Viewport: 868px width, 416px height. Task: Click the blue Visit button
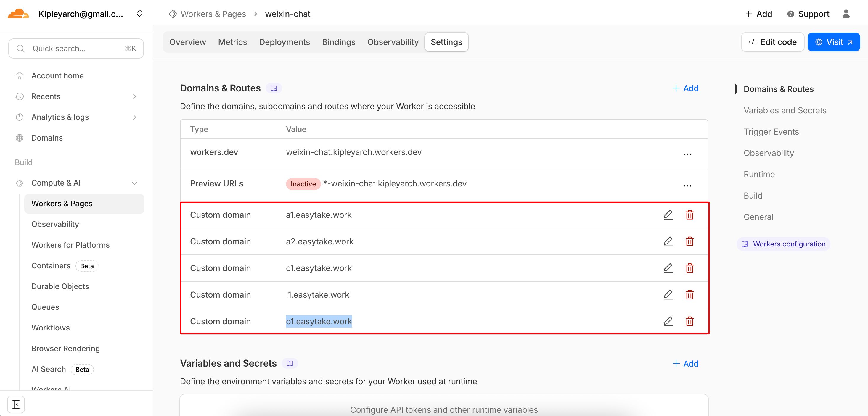pyautogui.click(x=833, y=42)
